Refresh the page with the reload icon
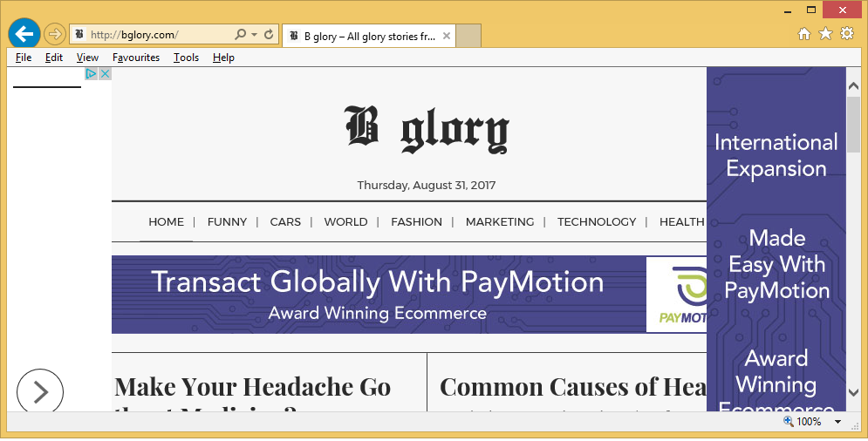 tap(269, 35)
